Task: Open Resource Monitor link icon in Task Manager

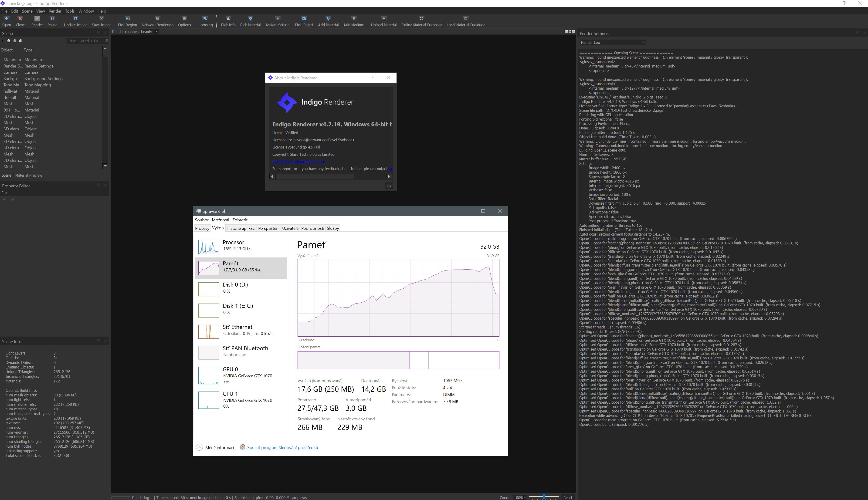Action: pos(243,447)
